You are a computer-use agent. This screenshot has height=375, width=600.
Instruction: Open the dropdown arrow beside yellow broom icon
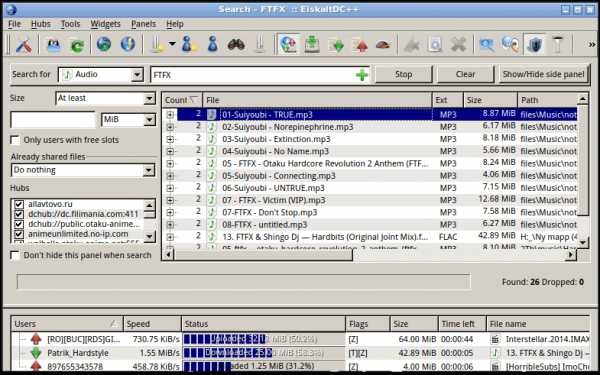tap(172, 44)
